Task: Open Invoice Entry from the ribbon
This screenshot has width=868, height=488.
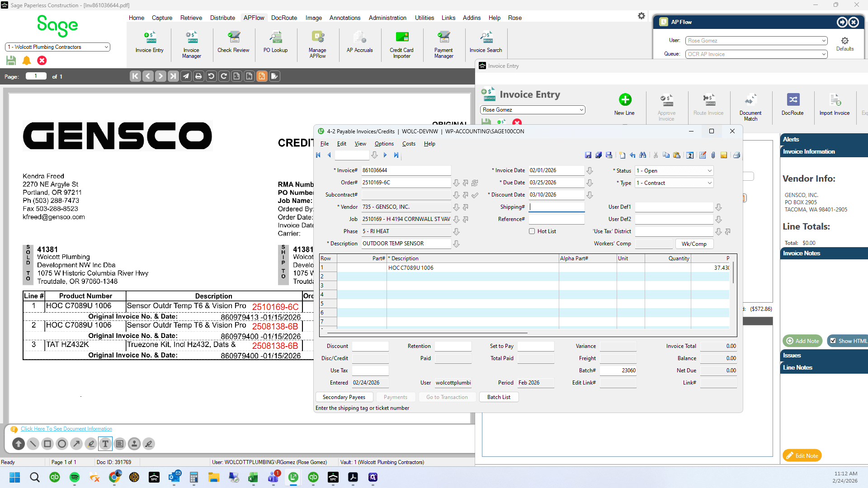Action: pos(149,42)
